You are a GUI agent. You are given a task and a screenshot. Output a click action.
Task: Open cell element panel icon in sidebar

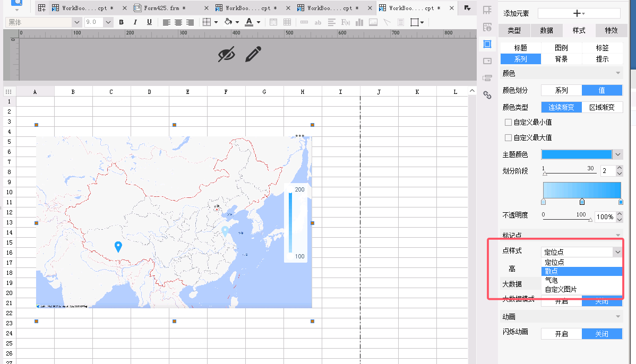pyautogui.click(x=487, y=10)
